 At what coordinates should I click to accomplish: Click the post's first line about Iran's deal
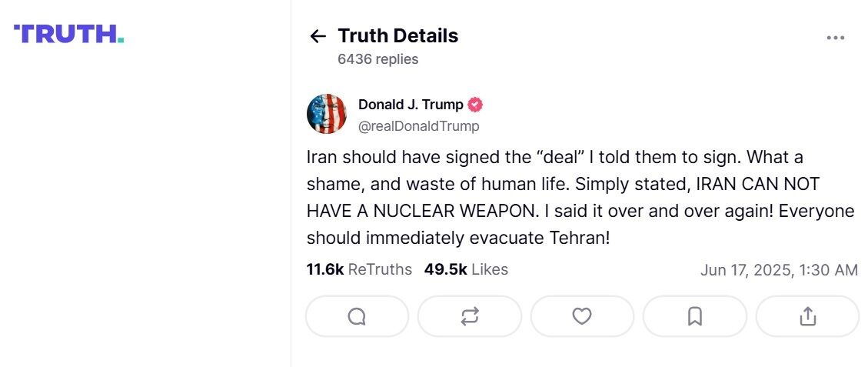pyautogui.click(x=554, y=157)
